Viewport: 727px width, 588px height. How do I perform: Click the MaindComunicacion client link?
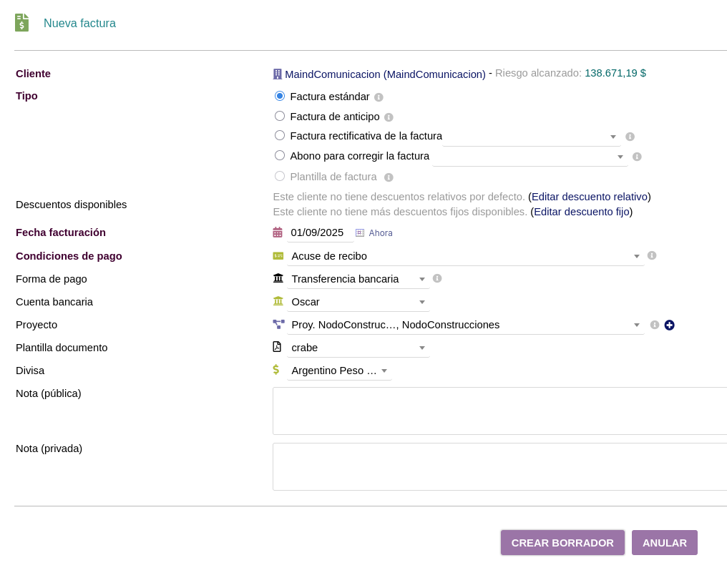pyautogui.click(x=385, y=74)
